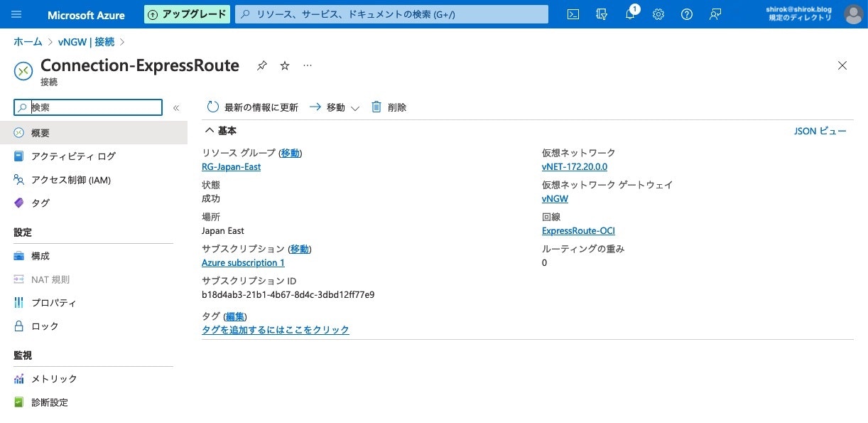Pin Connection-ExpressRoute to dashboard
Screen dimensions: 868x423
pos(261,65)
